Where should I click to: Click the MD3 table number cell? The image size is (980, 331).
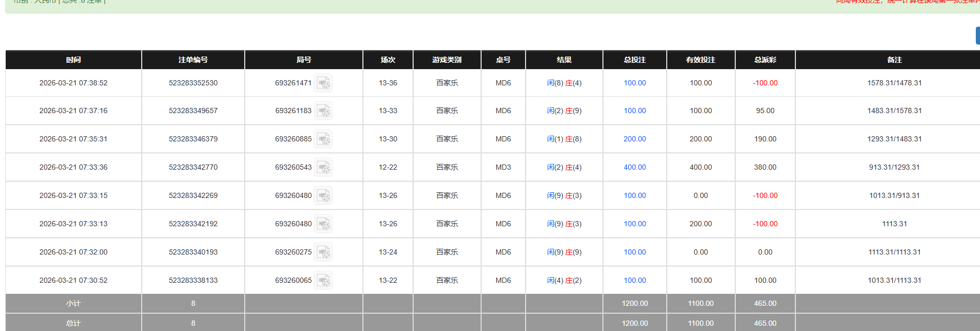[x=503, y=167]
